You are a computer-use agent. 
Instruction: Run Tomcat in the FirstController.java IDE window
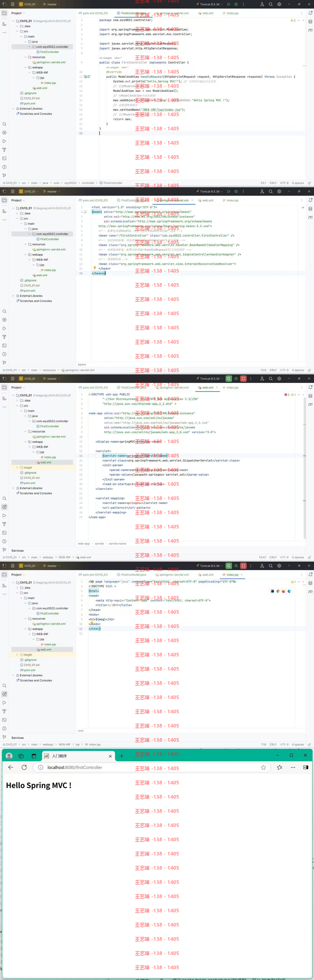228,4
